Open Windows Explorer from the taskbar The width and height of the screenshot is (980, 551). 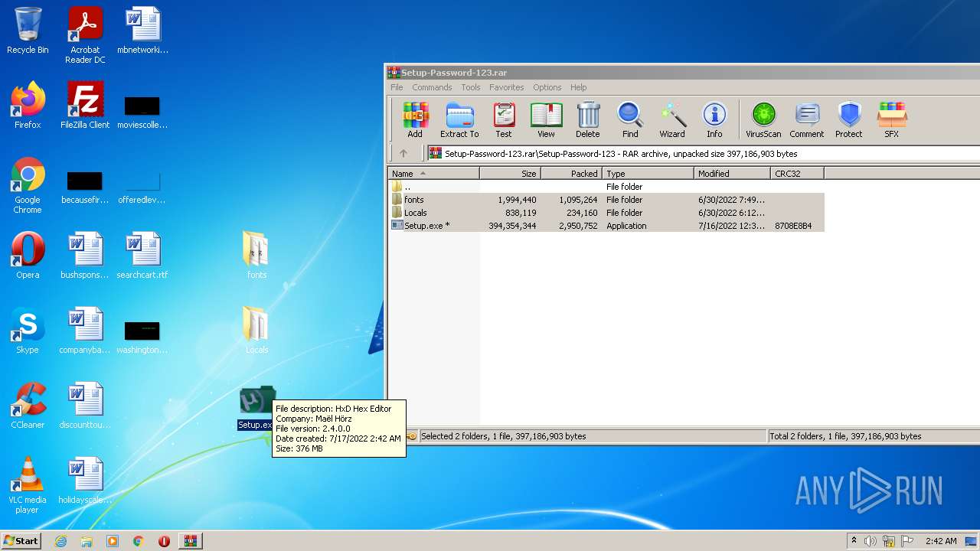coord(87,541)
